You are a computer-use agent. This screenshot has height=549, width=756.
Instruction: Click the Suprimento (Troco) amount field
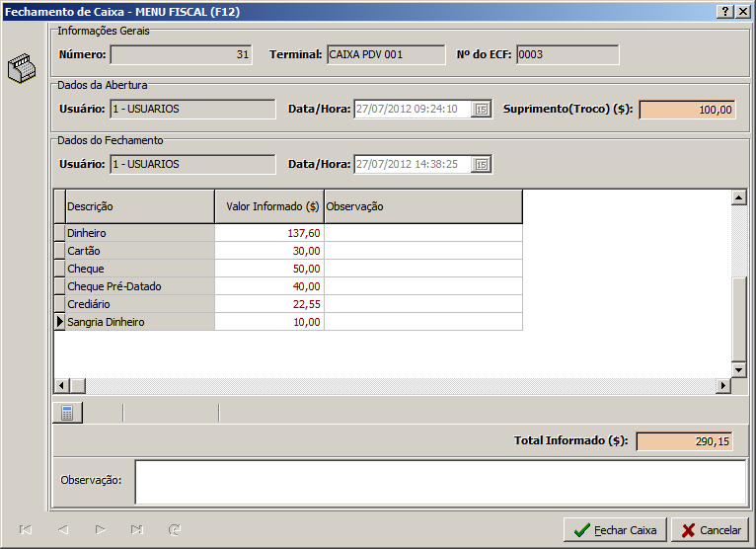687,110
